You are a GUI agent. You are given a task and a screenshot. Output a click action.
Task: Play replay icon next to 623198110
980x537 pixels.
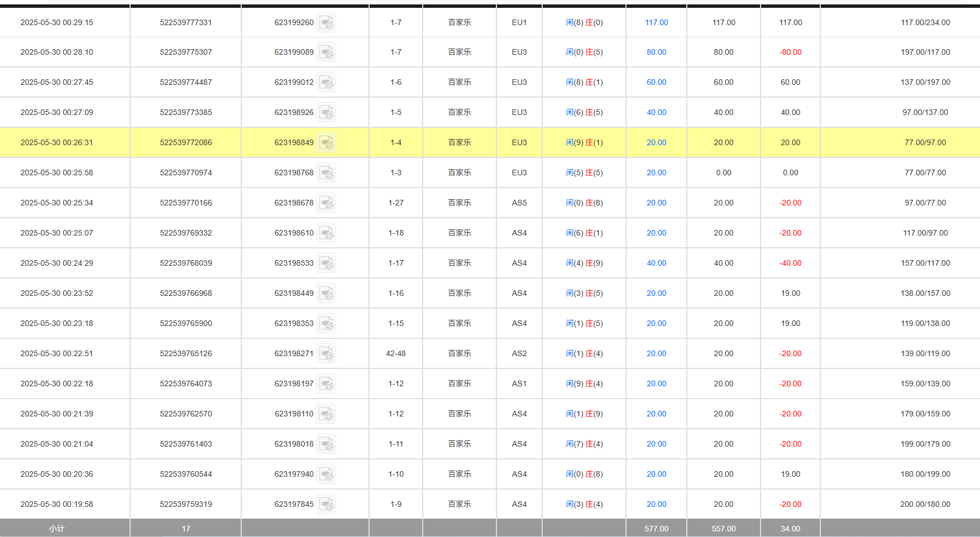[x=326, y=414]
